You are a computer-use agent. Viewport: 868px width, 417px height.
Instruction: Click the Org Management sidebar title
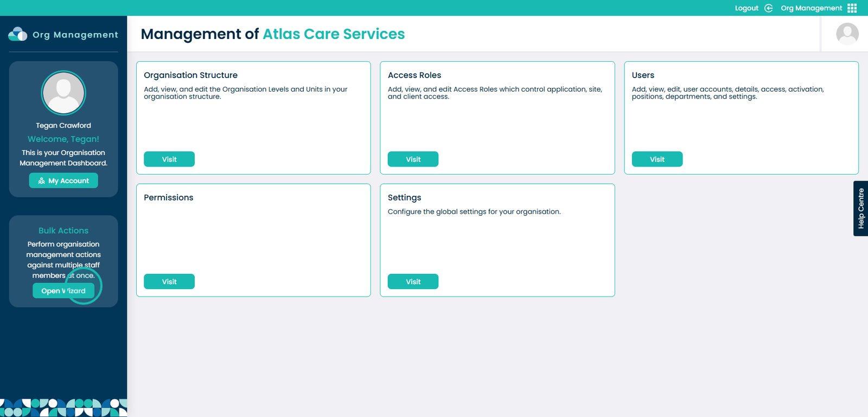click(75, 35)
